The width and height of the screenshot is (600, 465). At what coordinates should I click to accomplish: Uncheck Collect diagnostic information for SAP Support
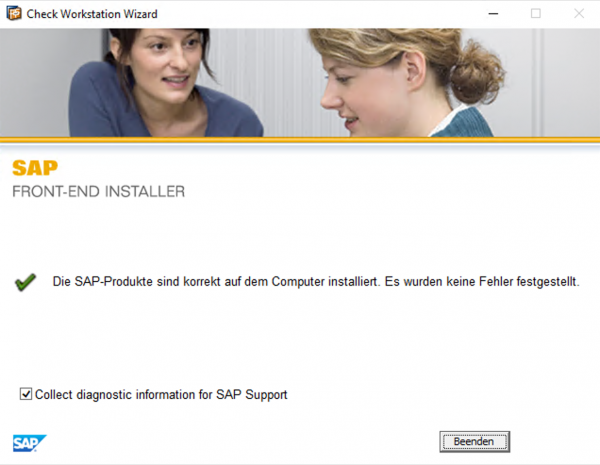click(x=26, y=394)
